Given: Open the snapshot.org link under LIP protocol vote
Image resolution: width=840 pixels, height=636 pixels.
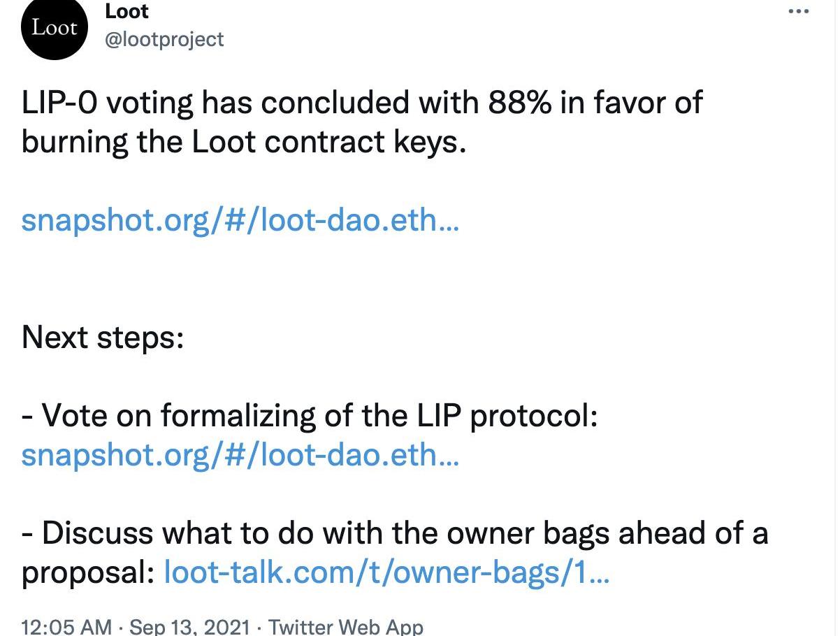Looking at the screenshot, I should [x=240, y=454].
